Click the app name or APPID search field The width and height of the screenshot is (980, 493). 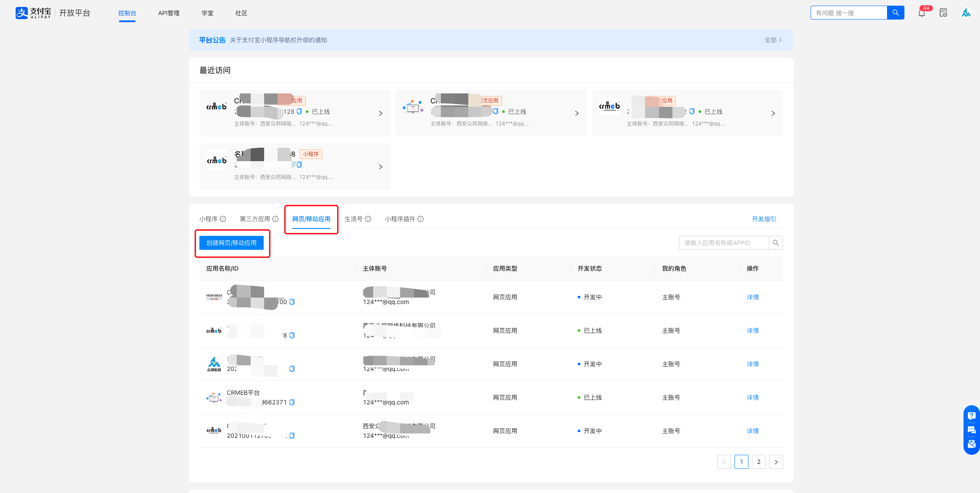tap(723, 243)
